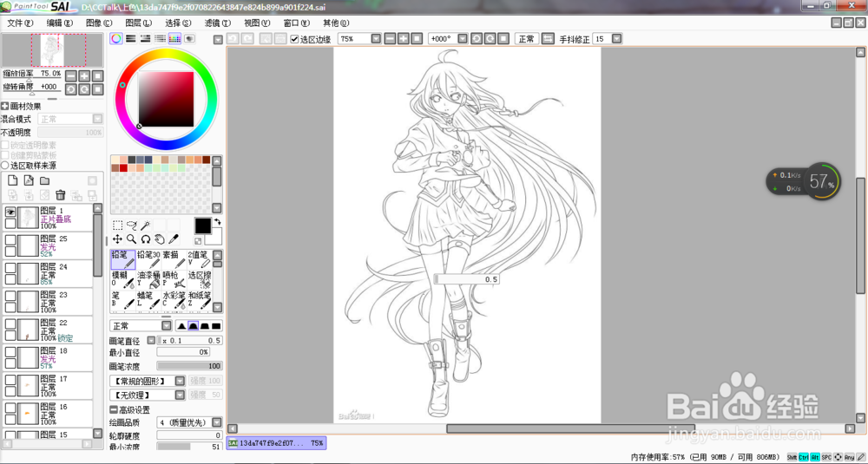This screenshot has width=868, height=464.
Task: Toggle the RGB slider panel
Action: [131, 39]
